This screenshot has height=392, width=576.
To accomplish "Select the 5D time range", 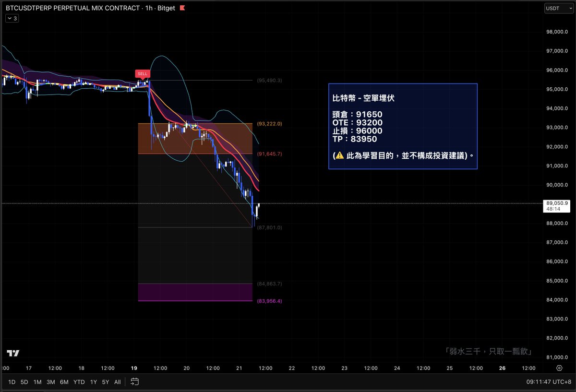I will point(24,382).
